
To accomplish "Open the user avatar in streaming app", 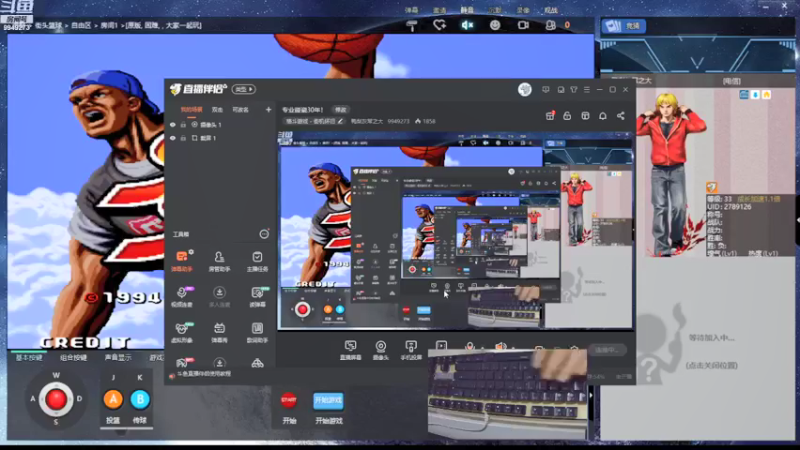I will (524, 89).
